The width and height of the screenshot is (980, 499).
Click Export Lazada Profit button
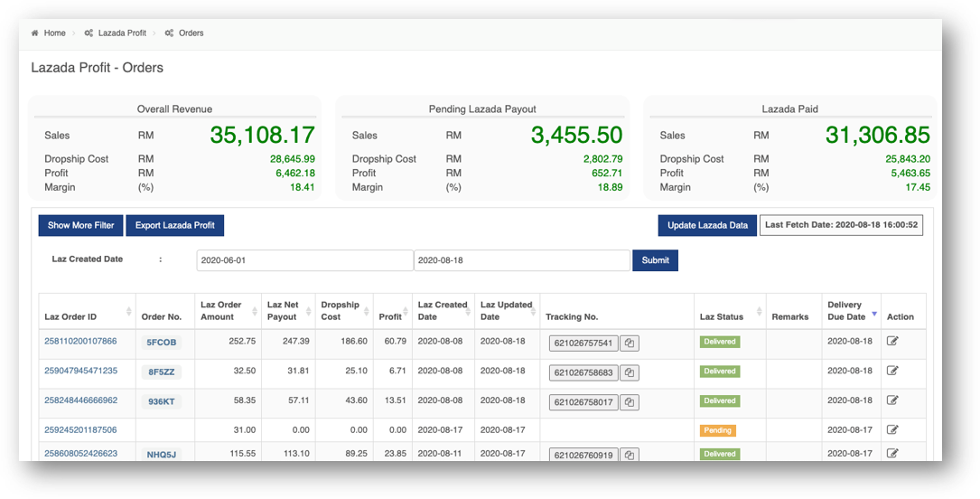(x=175, y=225)
